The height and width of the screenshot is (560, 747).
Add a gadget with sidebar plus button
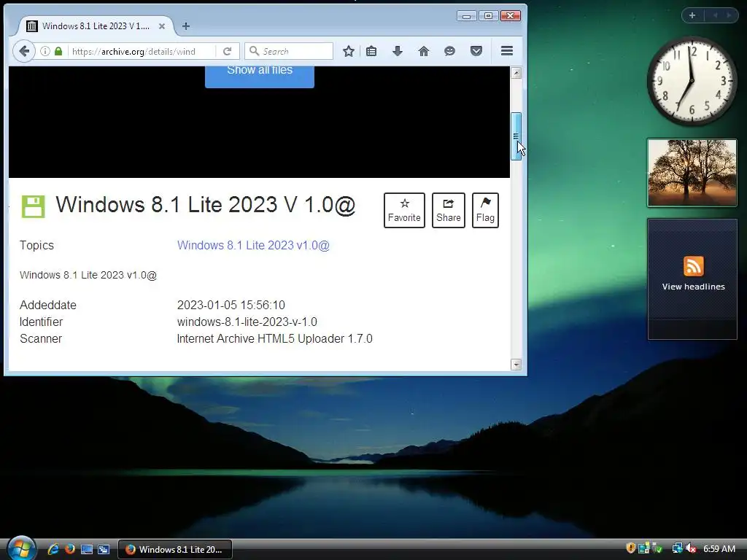[692, 15]
